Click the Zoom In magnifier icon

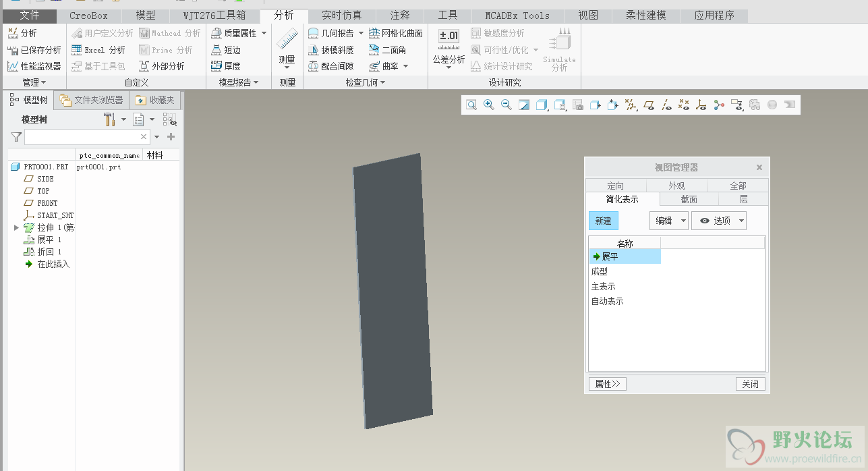488,105
